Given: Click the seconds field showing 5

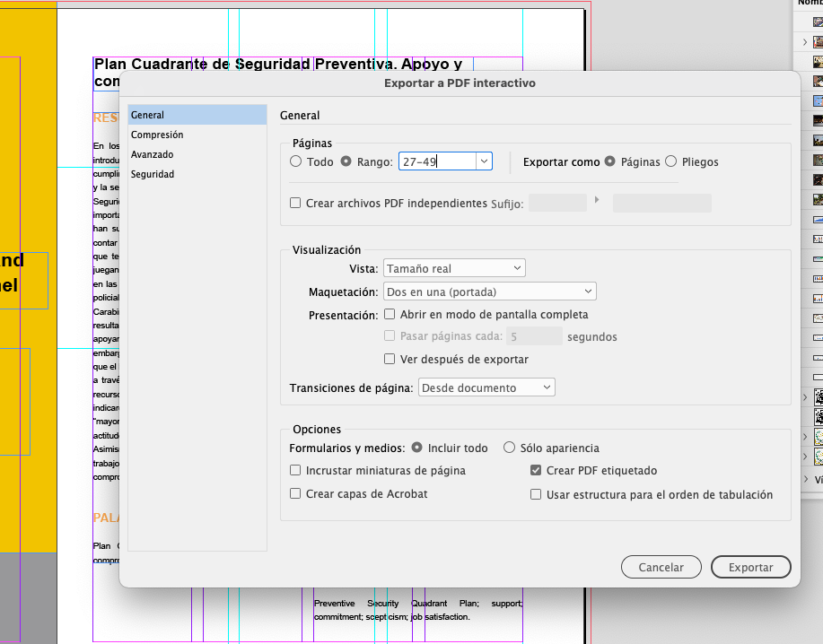Looking at the screenshot, I should 534,336.
